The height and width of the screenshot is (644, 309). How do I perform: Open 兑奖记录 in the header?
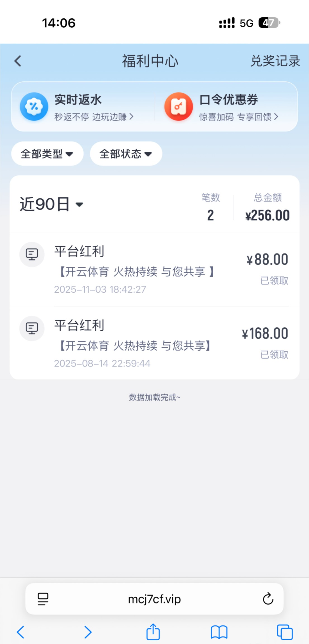(275, 61)
